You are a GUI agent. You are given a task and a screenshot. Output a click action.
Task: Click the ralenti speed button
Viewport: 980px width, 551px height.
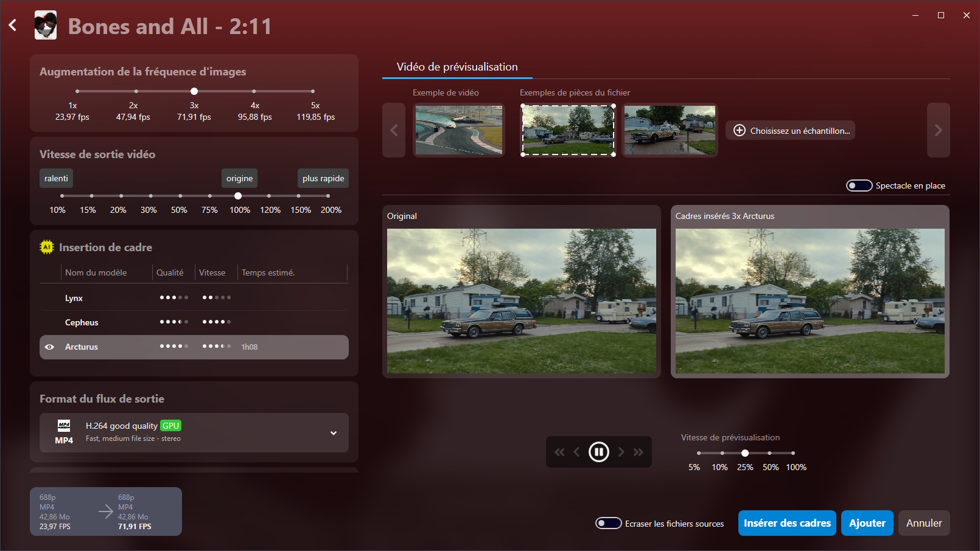click(56, 178)
